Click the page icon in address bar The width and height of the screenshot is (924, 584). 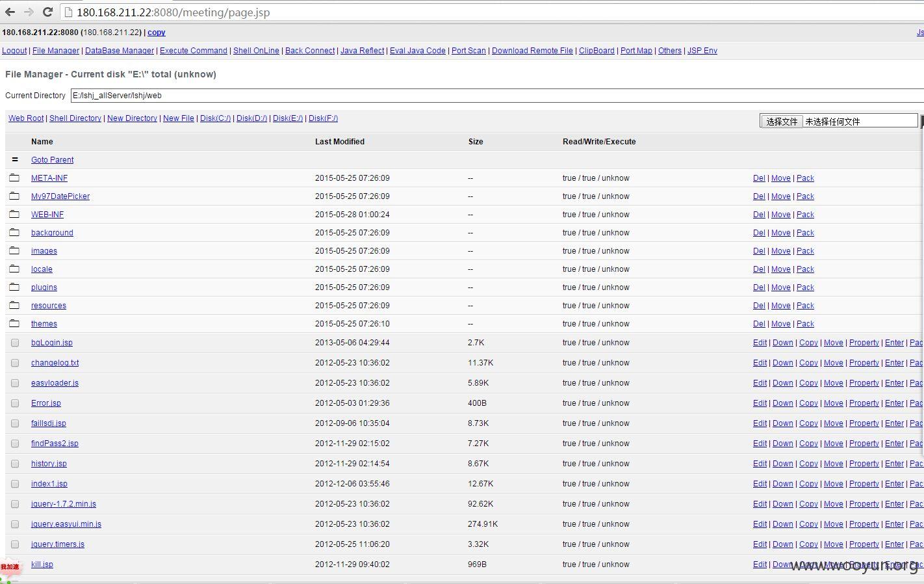point(68,12)
